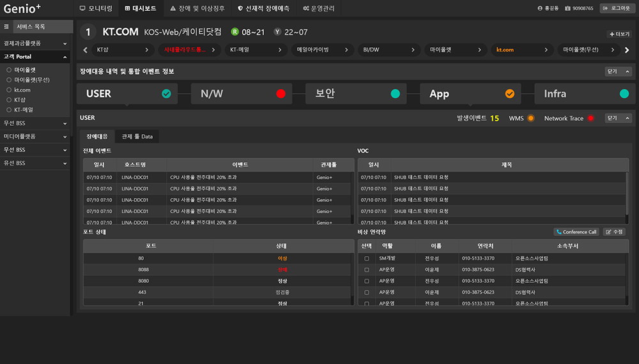Click port 80 status 이상
Image resolution: width=639 pixels, height=364 pixels.
(282, 259)
